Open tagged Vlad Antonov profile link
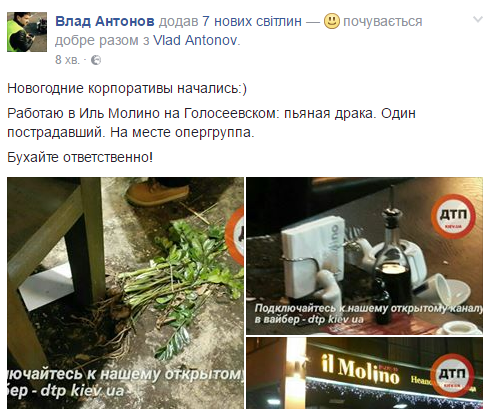The image size is (491, 409). 195,40
